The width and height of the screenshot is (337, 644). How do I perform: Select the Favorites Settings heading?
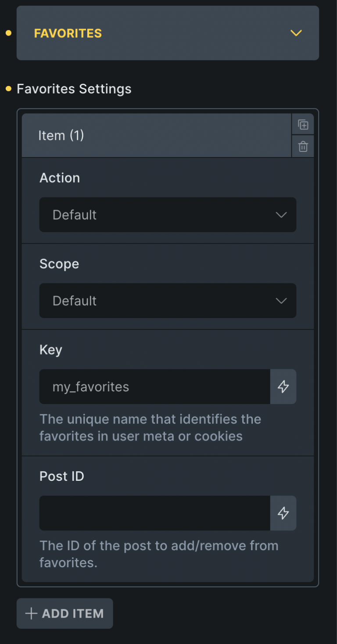74,89
